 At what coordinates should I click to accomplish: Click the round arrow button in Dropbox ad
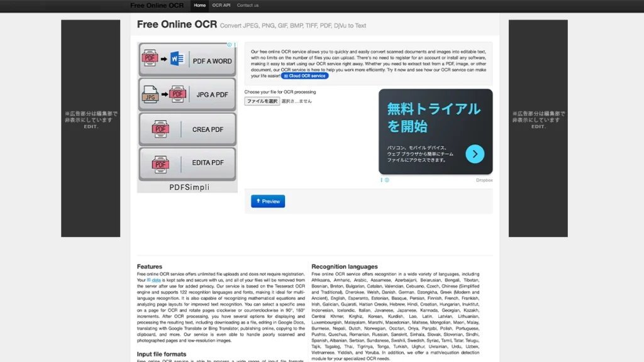click(x=475, y=154)
